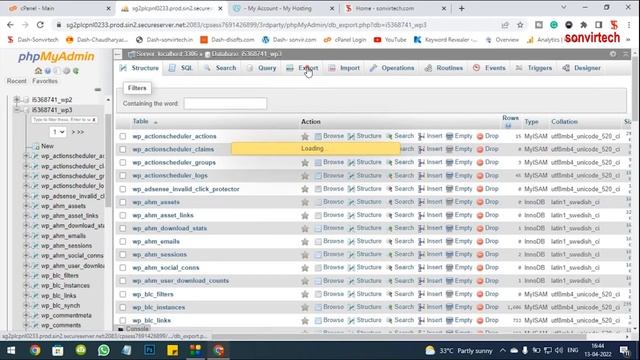The height and width of the screenshot is (360, 640).
Task: Click the 'Containing the word' filter field
Action: 225,104
